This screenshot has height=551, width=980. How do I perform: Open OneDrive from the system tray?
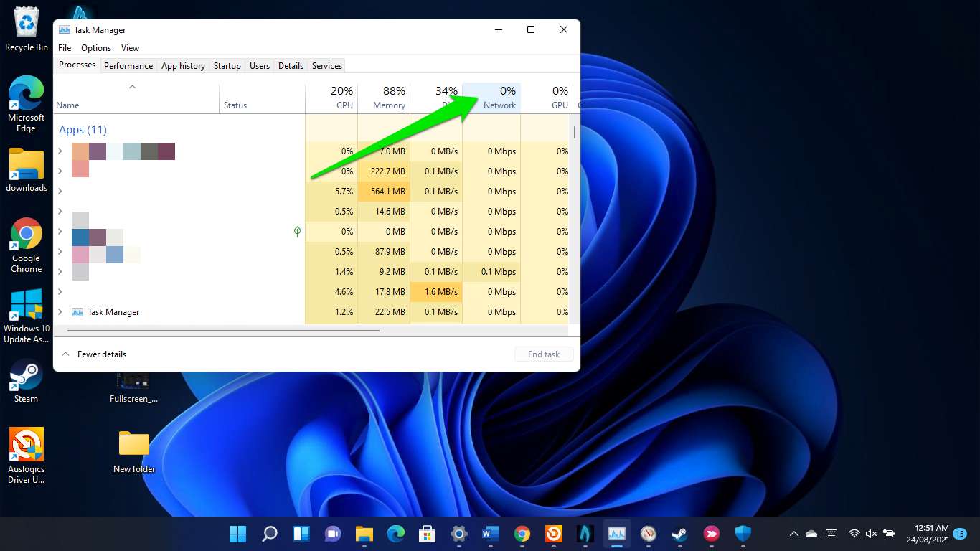click(x=811, y=534)
